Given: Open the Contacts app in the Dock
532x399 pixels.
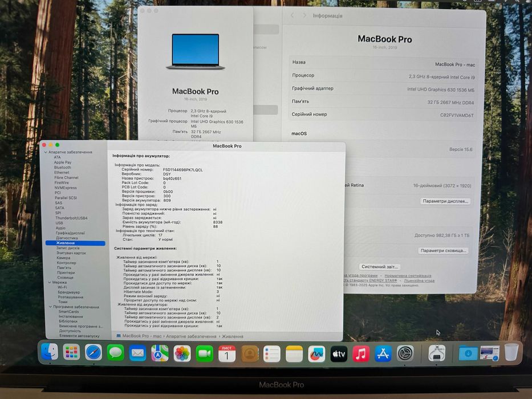Looking at the screenshot, I should 249,354.
